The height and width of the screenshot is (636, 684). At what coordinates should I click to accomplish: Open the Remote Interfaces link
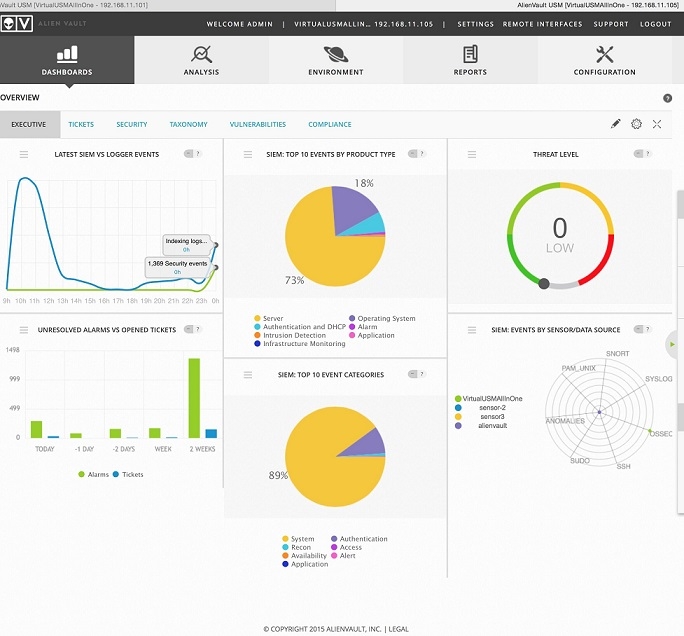point(542,24)
